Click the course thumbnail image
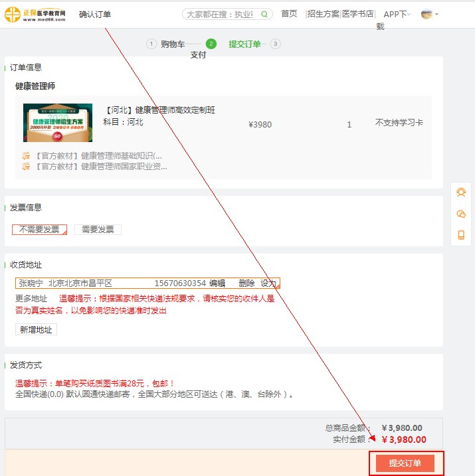This screenshot has width=475, height=476. pos(58,123)
